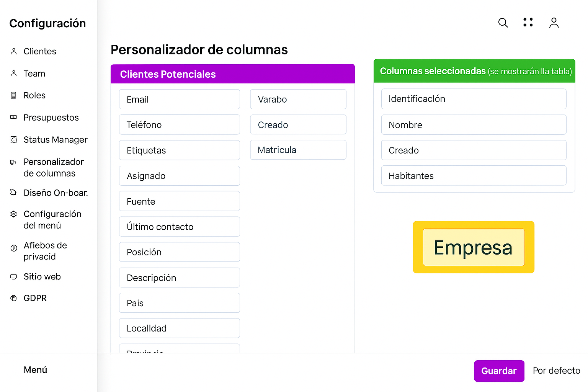The height and width of the screenshot is (392, 588).
Task: Click the Clientes person icon in sidebar
Action: click(x=14, y=51)
